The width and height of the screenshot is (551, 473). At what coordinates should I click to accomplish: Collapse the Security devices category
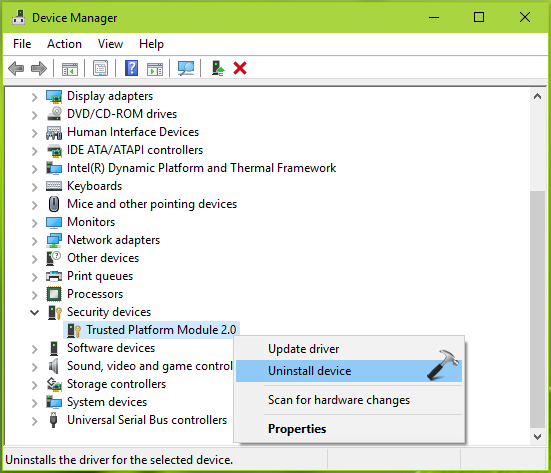pyautogui.click(x=34, y=312)
